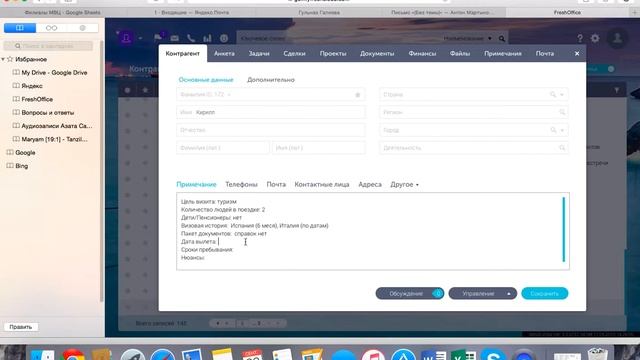Switch to the Сделки tab
640x360 pixels.
coord(294,53)
